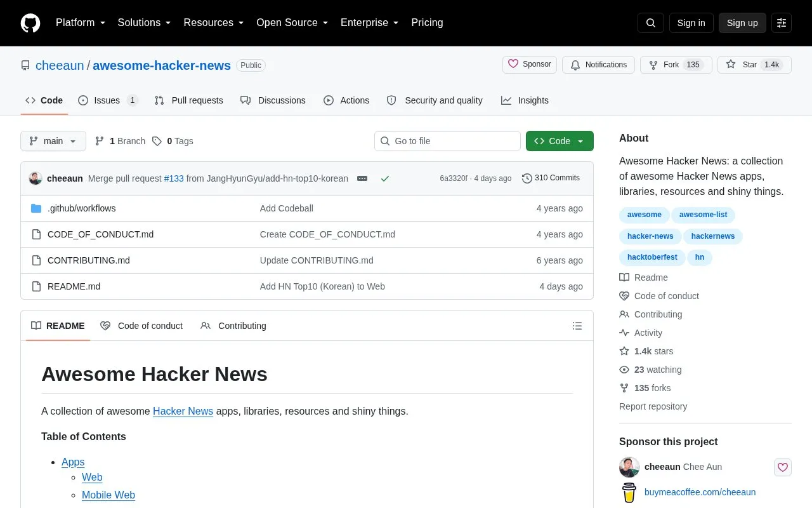
Task: Go to GitHub homepage via Octocat logo
Action: click(30, 23)
